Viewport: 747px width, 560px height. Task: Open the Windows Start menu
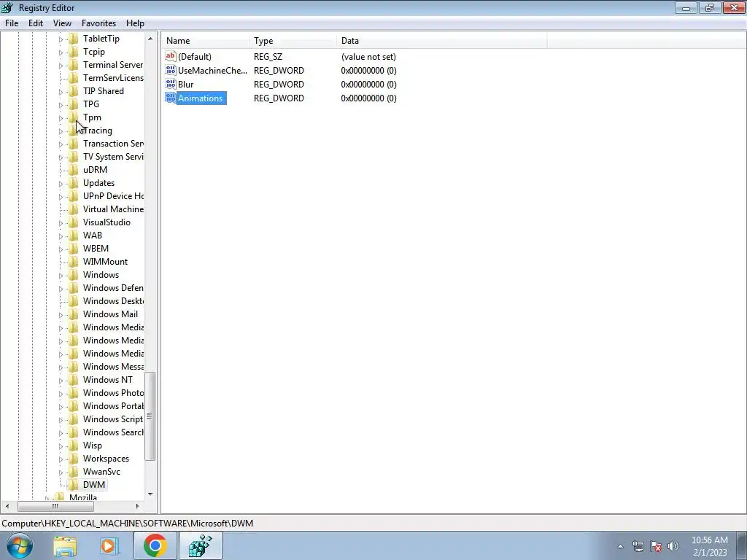tap(20, 545)
